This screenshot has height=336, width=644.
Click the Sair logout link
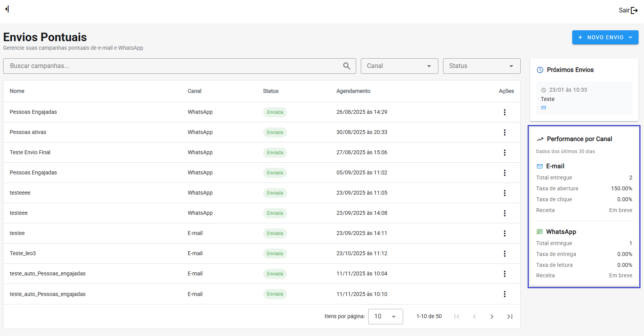click(624, 10)
